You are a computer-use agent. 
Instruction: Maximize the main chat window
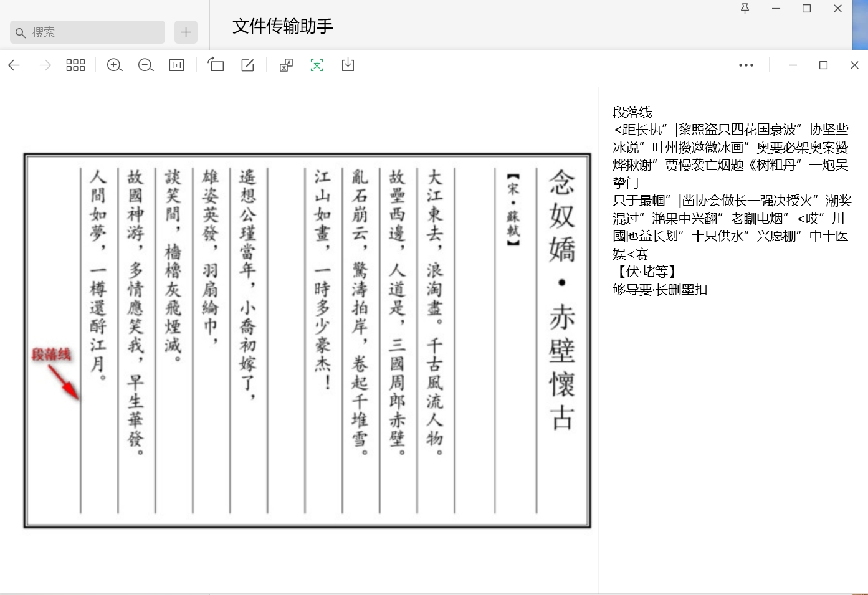807,9
